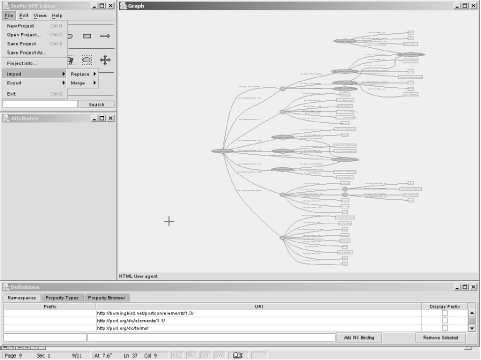Click the root ellipse node in the graph

(x=223, y=151)
